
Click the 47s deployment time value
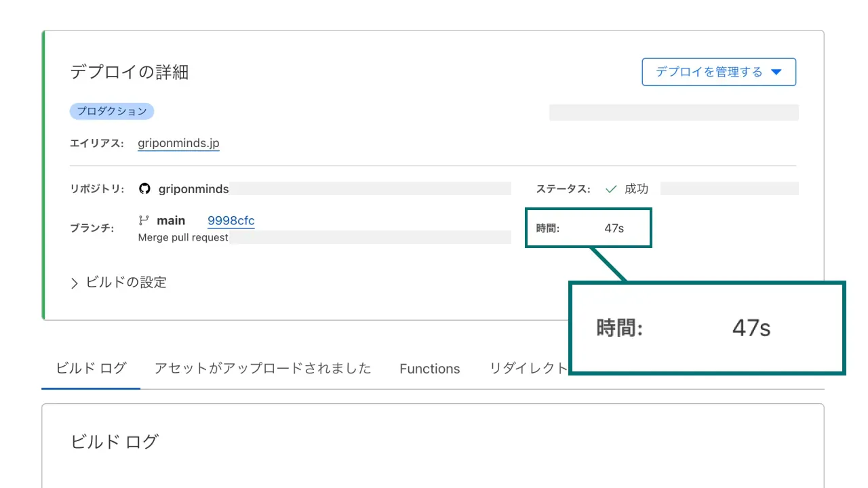614,228
